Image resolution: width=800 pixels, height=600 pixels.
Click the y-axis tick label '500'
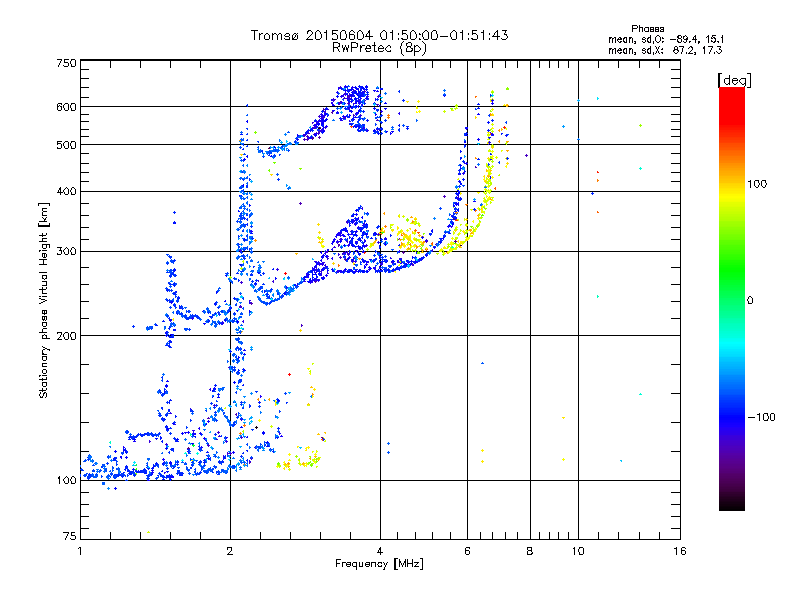[x=66, y=145]
